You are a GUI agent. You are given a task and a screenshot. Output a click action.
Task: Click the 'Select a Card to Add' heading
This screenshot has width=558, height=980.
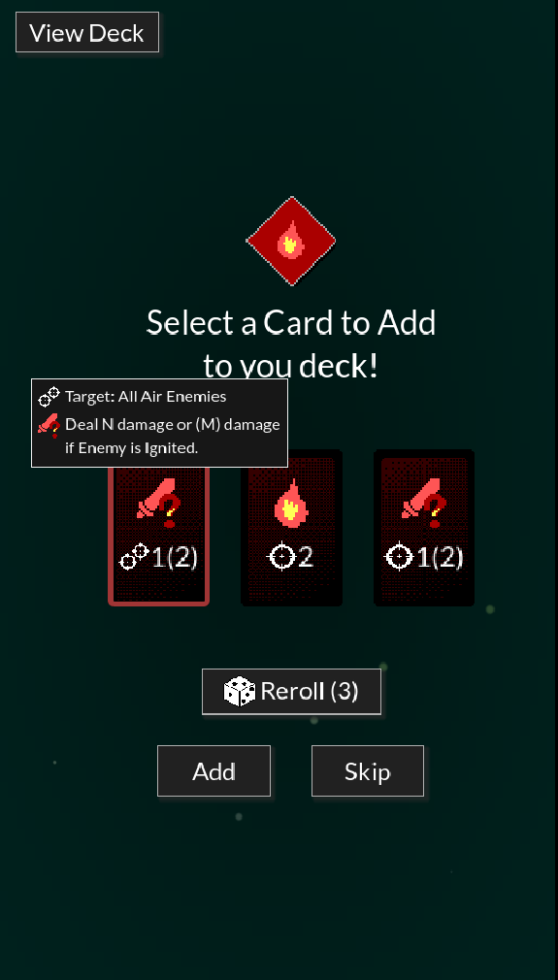point(291,322)
